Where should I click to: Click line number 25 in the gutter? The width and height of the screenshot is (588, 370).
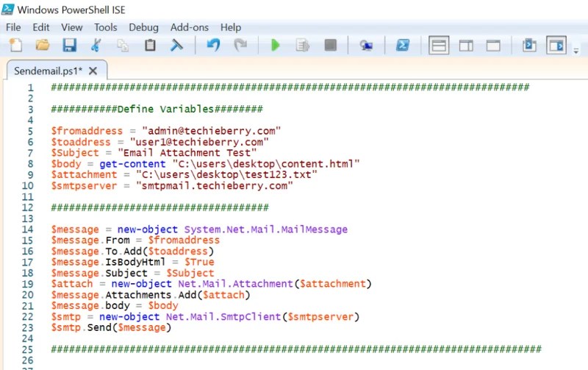click(x=28, y=349)
